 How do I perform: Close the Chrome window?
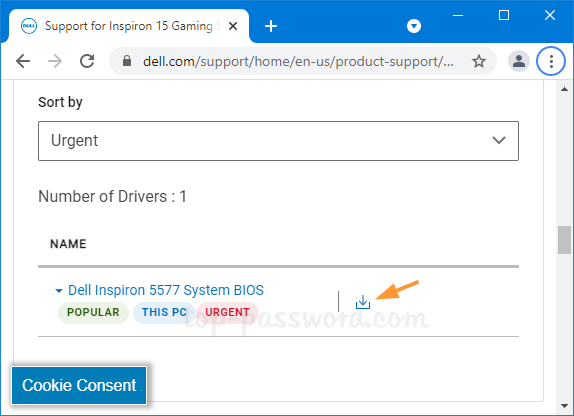(550, 15)
